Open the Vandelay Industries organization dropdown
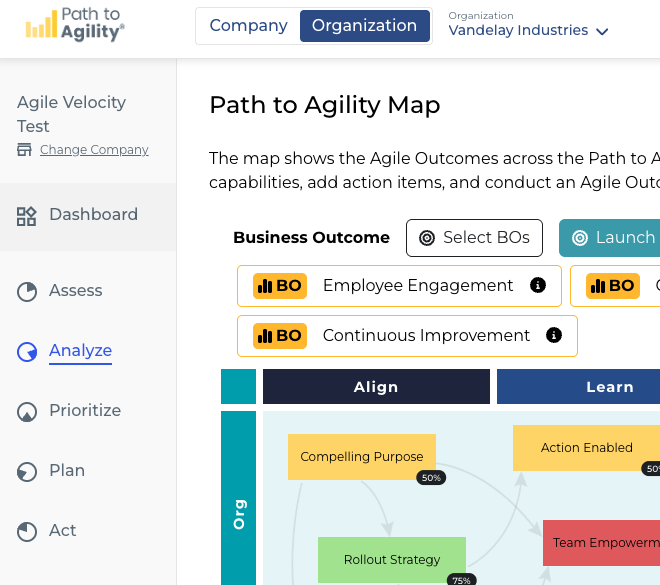660x585 pixels. click(x=529, y=30)
